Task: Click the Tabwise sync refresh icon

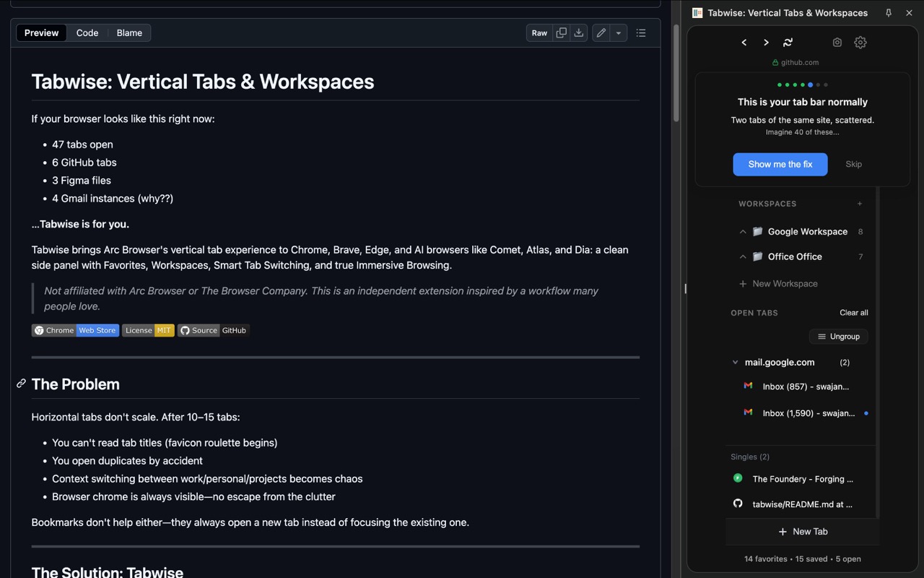Action: 788,43
